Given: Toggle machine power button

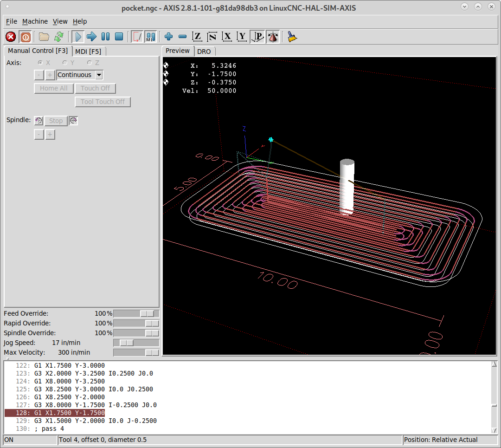Looking at the screenshot, I should point(25,37).
